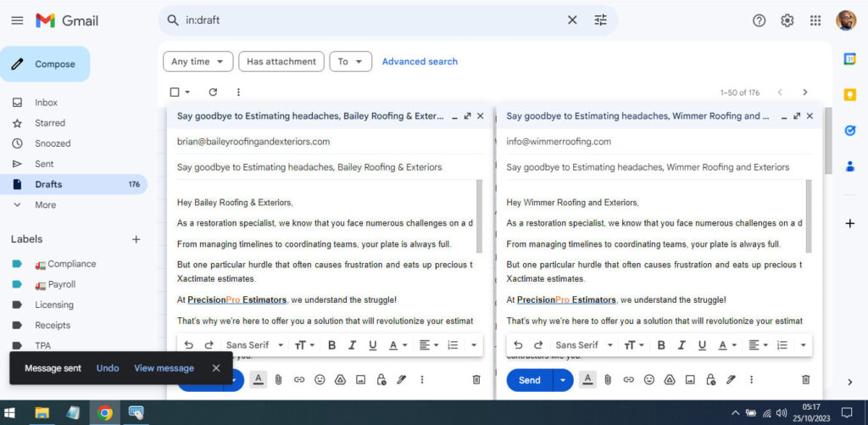Open Sans Serif font dropdown in Wimmer draft
The image size is (868, 425).
[x=583, y=345]
